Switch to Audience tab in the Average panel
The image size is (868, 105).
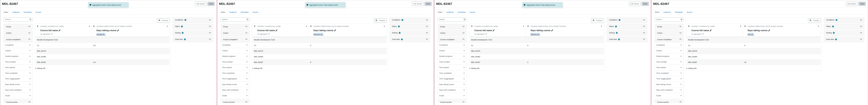click(16, 12)
